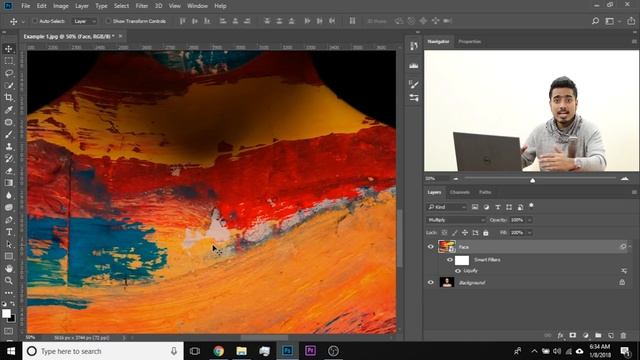Add a layer mask icon

point(573,335)
